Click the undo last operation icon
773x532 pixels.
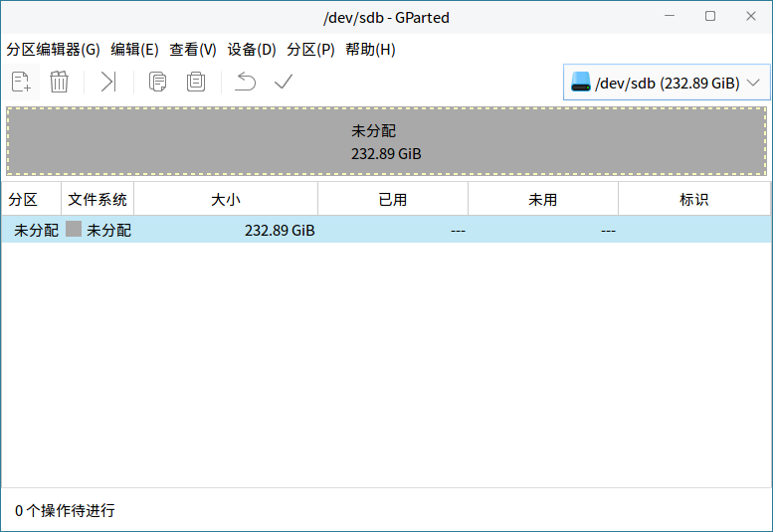click(x=245, y=83)
